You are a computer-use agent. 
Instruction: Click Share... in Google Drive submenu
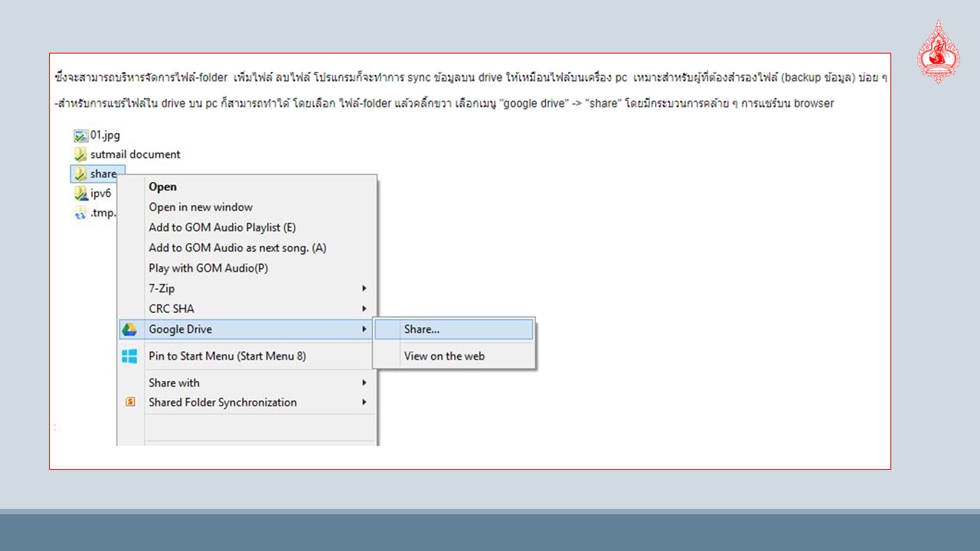pos(454,329)
